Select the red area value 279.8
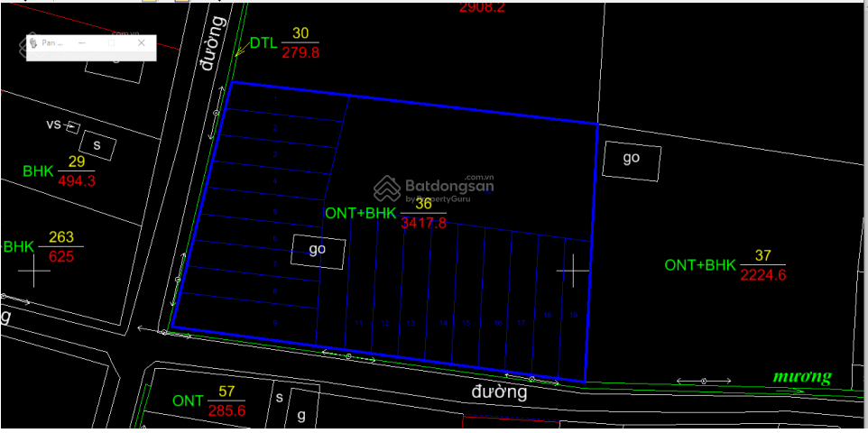 click(x=300, y=53)
